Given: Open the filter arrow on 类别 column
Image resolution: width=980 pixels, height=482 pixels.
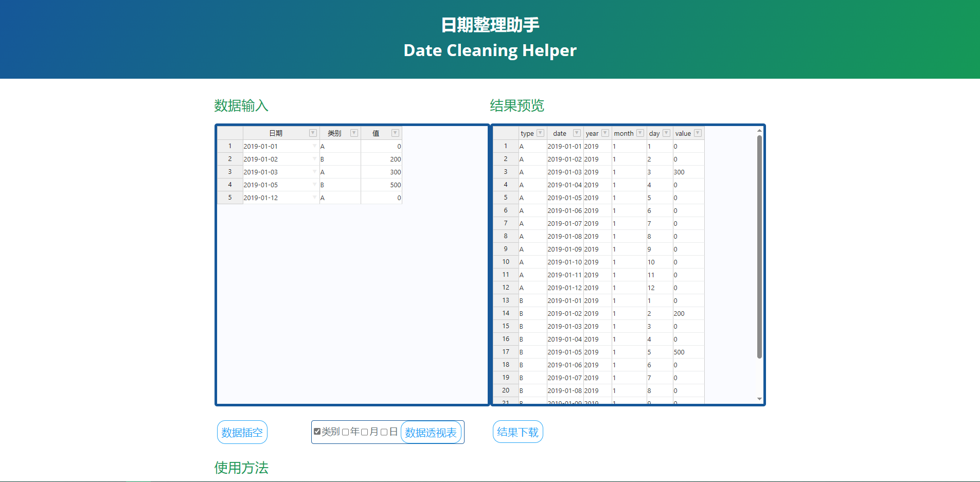Looking at the screenshot, I should tap(354, 133).
